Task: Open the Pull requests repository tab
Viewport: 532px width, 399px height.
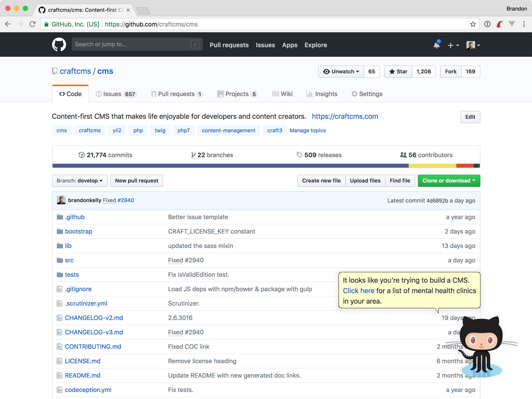Action: click(x=177, y=94)
